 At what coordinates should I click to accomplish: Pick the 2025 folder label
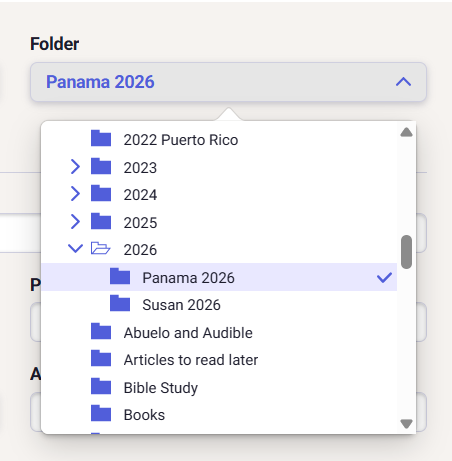coord(140,222)
